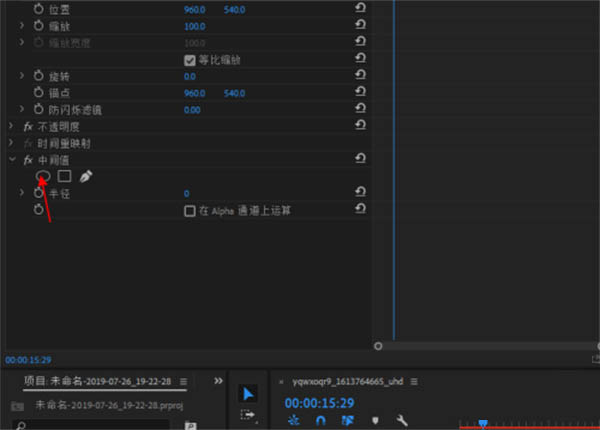
Task: Toggle the timeline snap magnet
Action: pyautogui.click(x=321, y=422)
